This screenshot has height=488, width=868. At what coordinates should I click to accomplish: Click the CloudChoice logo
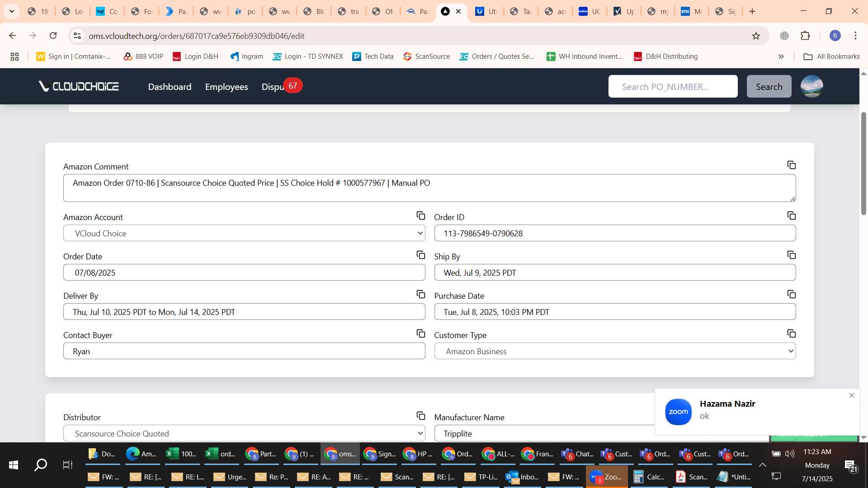79,86
